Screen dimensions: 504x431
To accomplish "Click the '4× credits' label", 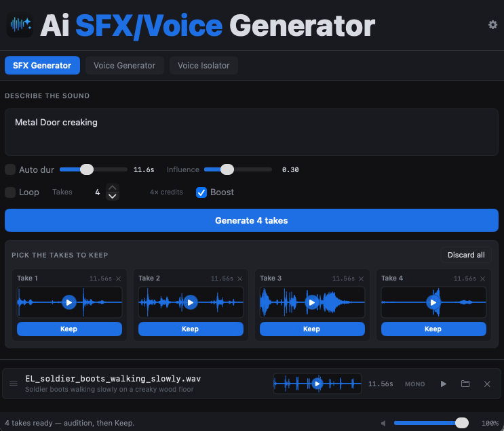I will [166, 192].
